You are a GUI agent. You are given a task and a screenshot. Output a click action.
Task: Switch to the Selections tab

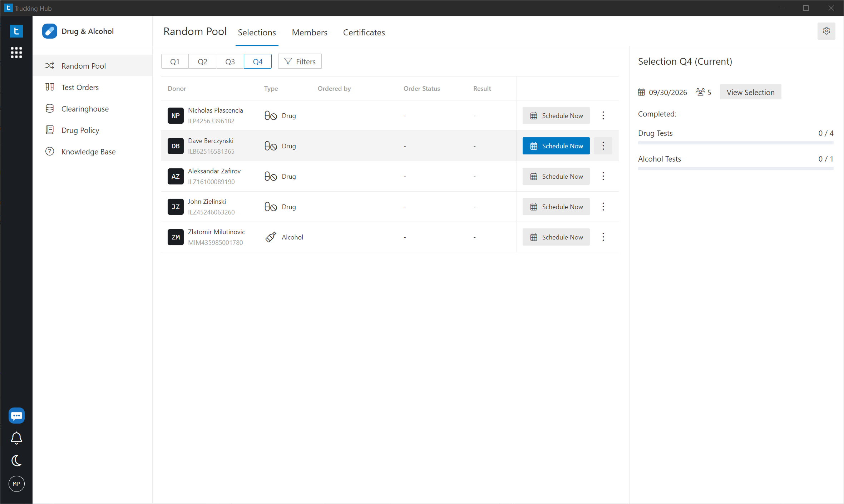pyautogui.click(x=257, y=32)
